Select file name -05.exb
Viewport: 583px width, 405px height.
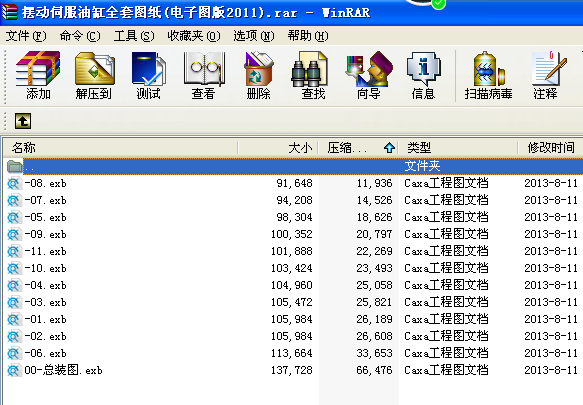(45, 217)
